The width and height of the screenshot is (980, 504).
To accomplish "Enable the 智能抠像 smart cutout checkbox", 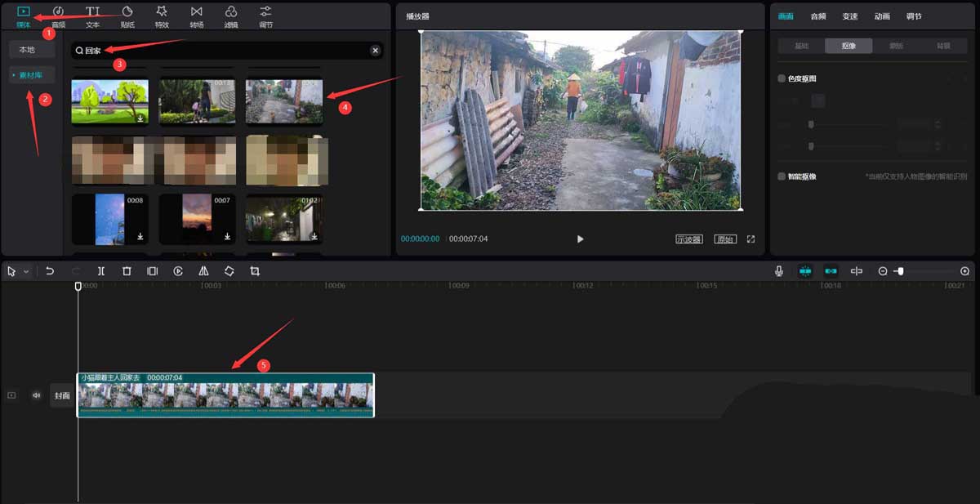I will pos(782,176).
